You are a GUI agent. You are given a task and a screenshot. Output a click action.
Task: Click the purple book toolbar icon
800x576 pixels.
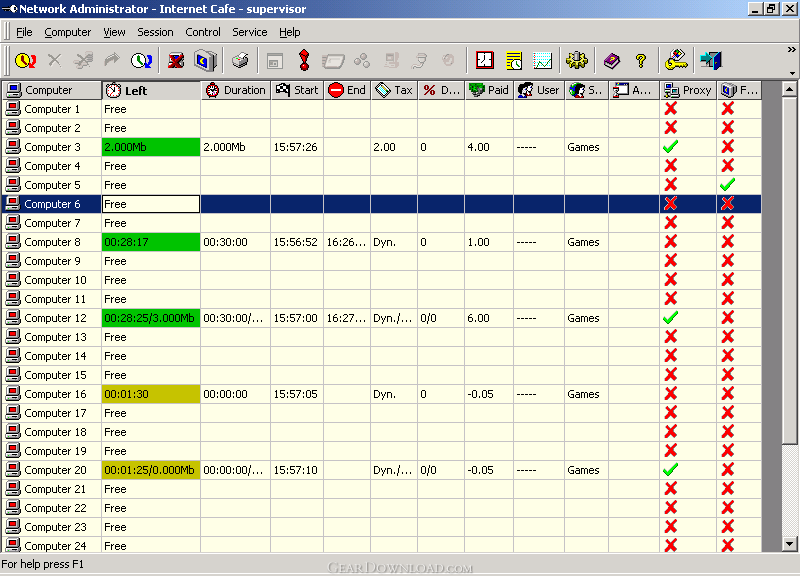(612, 61)
